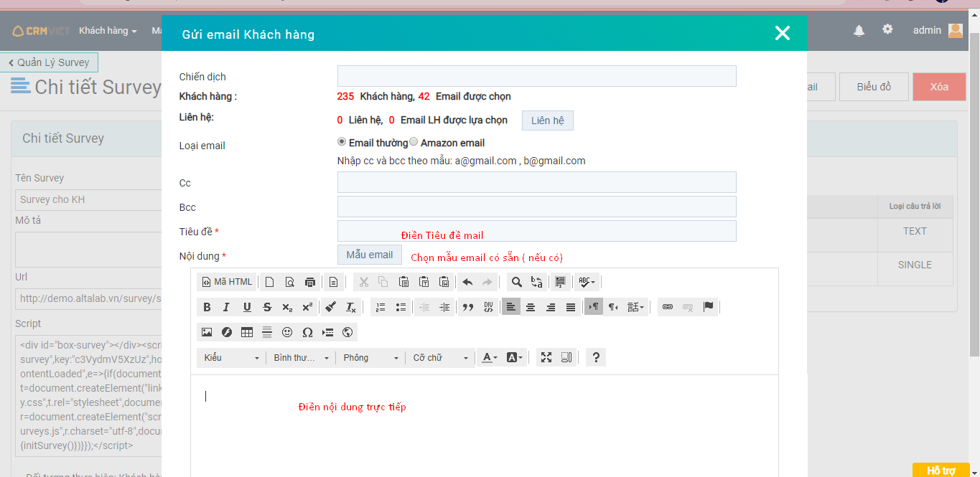This screenshot has width=980, height=477.
Task: Open the spell check ABC dropdown
Action: [587, 282]
